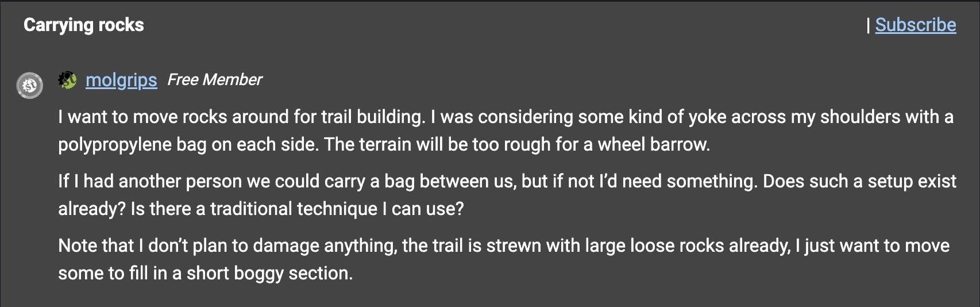
Task: Click the 'Free Member' label
Action: pos(214,80)
